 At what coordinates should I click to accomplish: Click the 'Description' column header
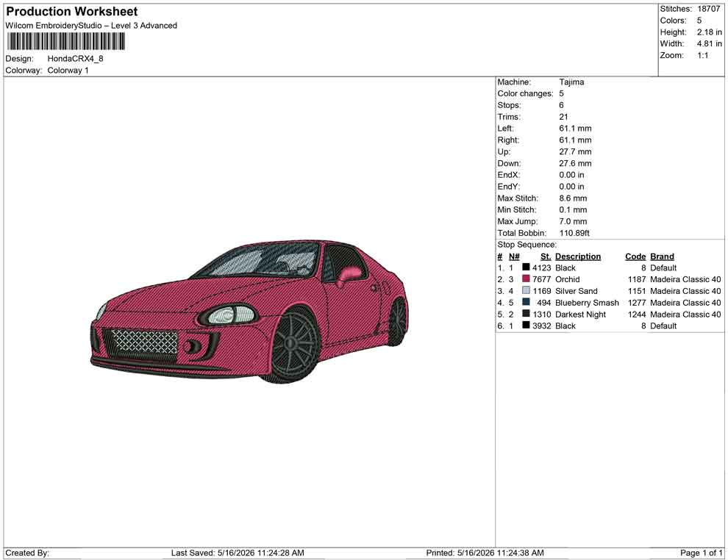(x=577, y=256)
